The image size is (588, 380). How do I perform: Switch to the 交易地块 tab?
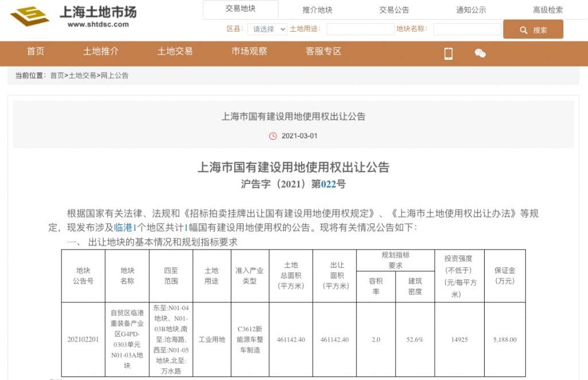pos(241,9)
